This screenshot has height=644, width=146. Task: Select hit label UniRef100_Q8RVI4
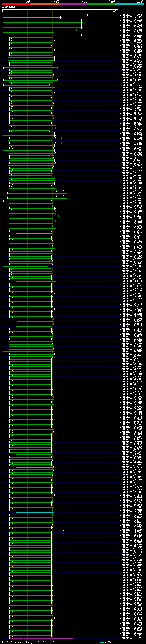pos(131,540)
